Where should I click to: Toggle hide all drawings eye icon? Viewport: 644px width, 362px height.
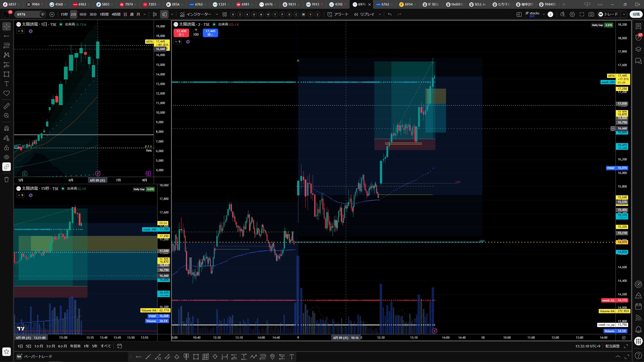click(7, 157)
